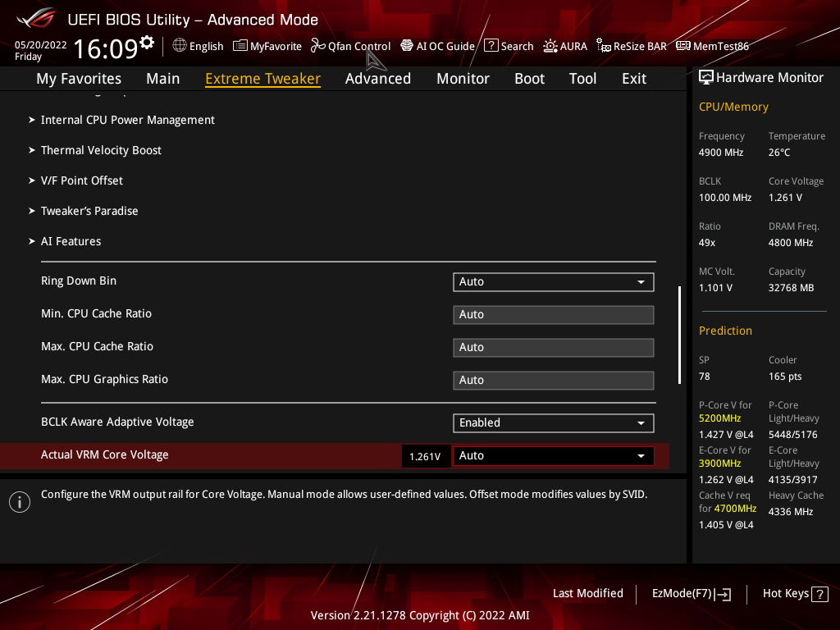The image size is (840, 630).
Task: Toggle the ReSize BAR icon
Action: pos(604,46)
